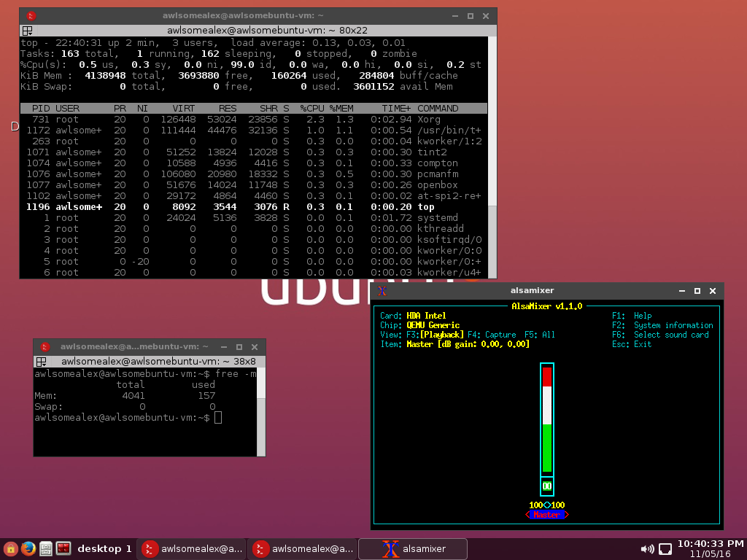747x560 pixels.
Task: Open the file manager taskbar icon
Action: click(x=46, y=548)
